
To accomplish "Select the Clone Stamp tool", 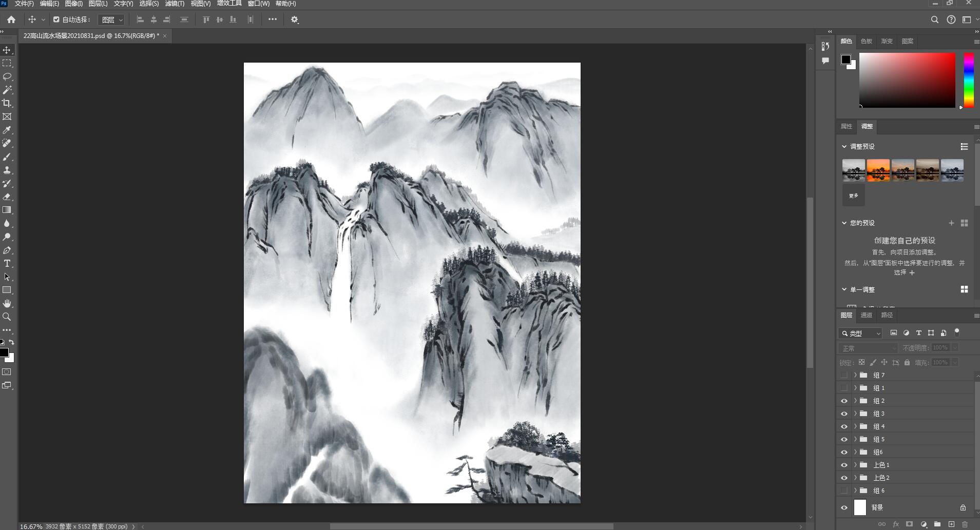I will 7,170.
